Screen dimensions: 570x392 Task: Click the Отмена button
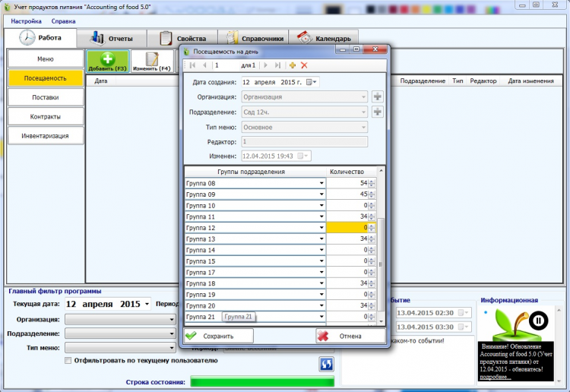pos(350,336)
